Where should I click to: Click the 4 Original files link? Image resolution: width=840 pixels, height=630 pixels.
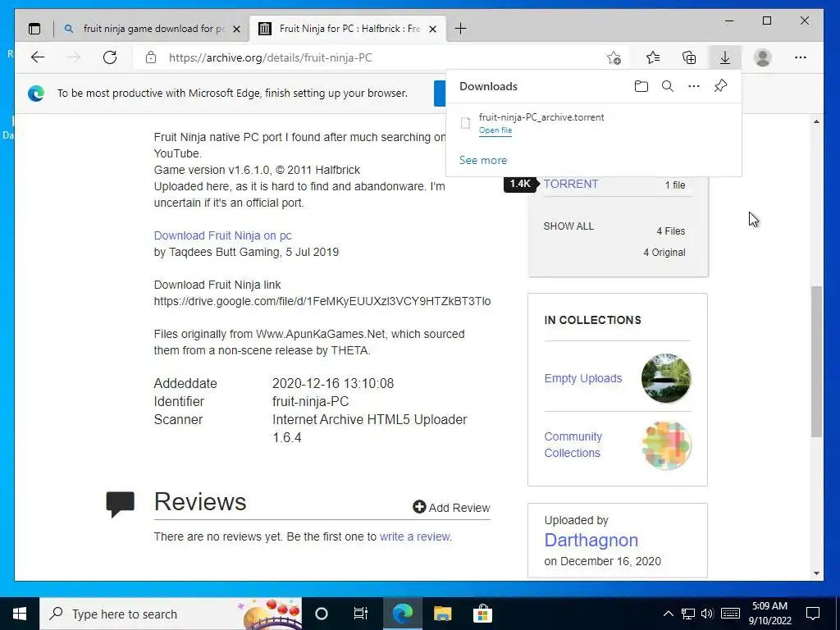pyautogui.click(x=664, y=253)
